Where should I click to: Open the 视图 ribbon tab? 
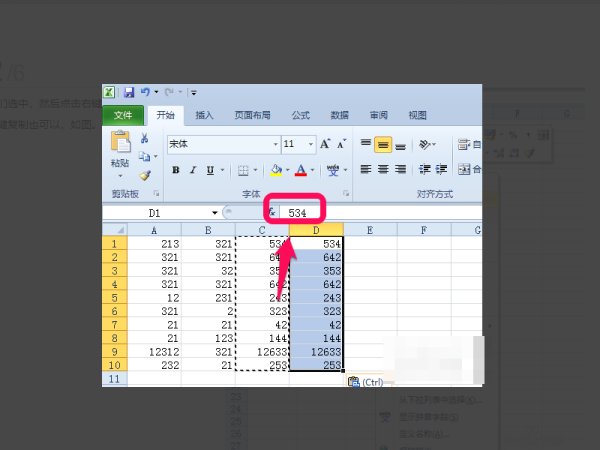[417, 115]
